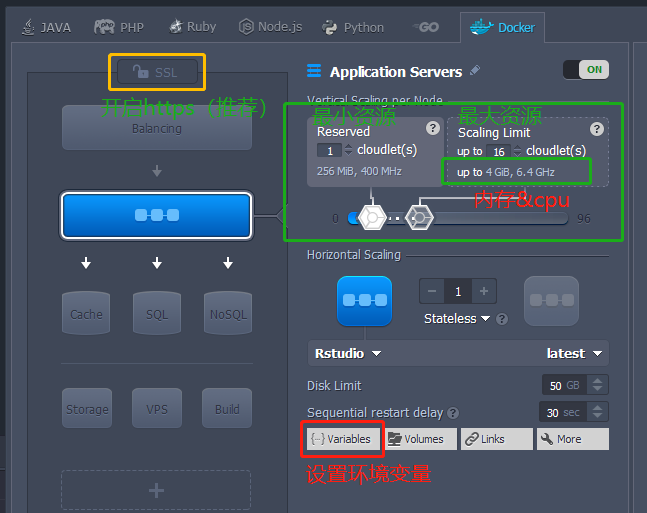Increase node count with plus button

click(x=484, y=291)
